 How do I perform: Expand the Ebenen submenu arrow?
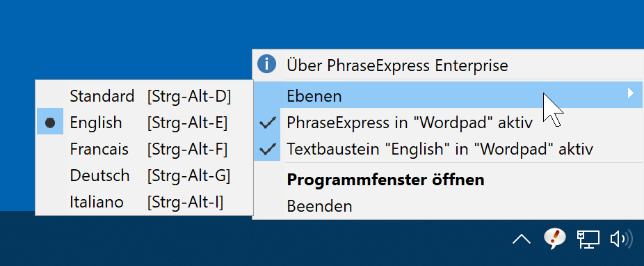tap(631, 94)
